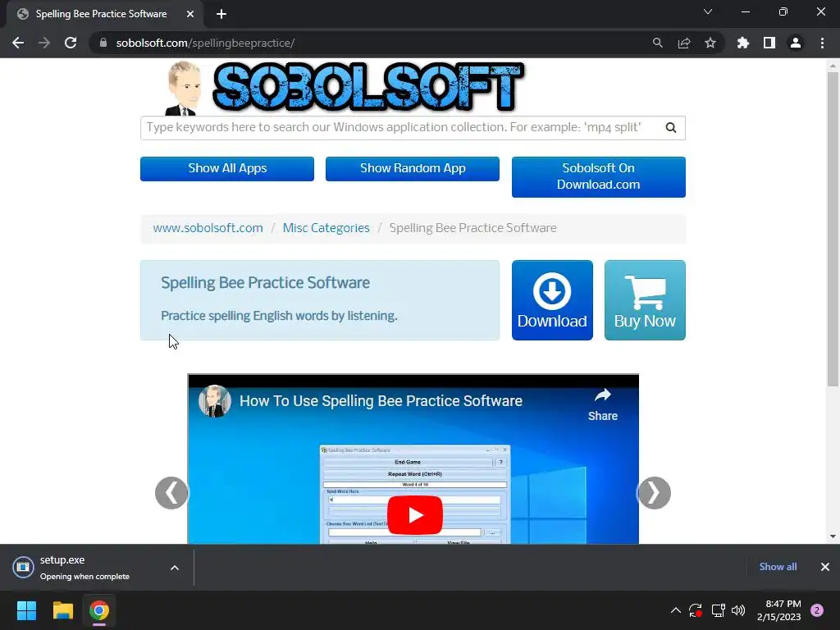Viewport: 840px width, 630px height.
Task: Submit search with the magnifier icon
Action: pos(671,127)
